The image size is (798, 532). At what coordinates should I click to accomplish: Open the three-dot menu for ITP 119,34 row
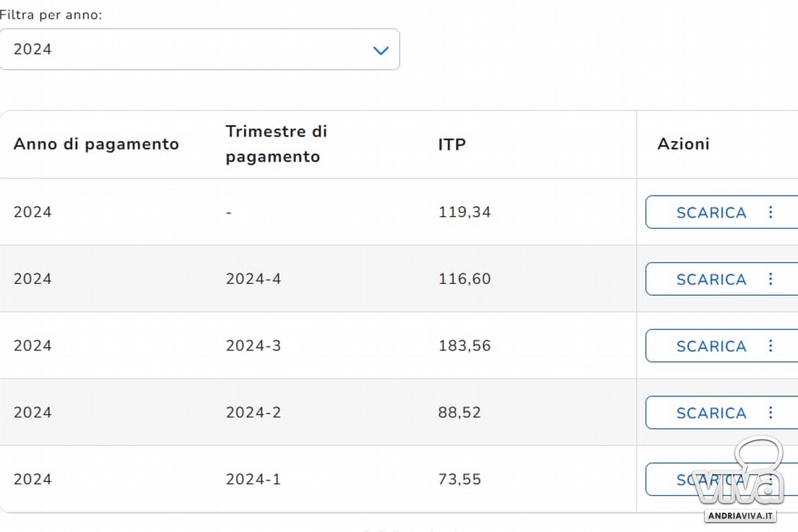point(771,212)
